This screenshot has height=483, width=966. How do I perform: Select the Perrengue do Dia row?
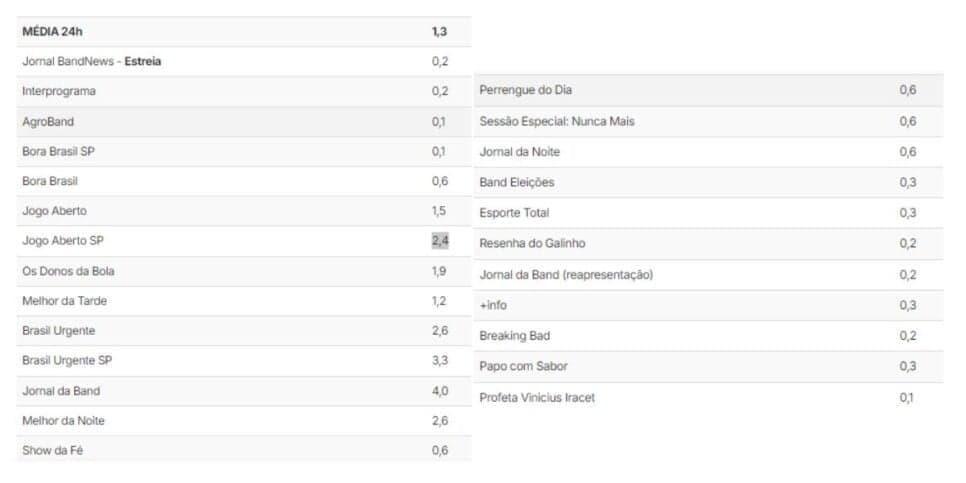(708, 90)
